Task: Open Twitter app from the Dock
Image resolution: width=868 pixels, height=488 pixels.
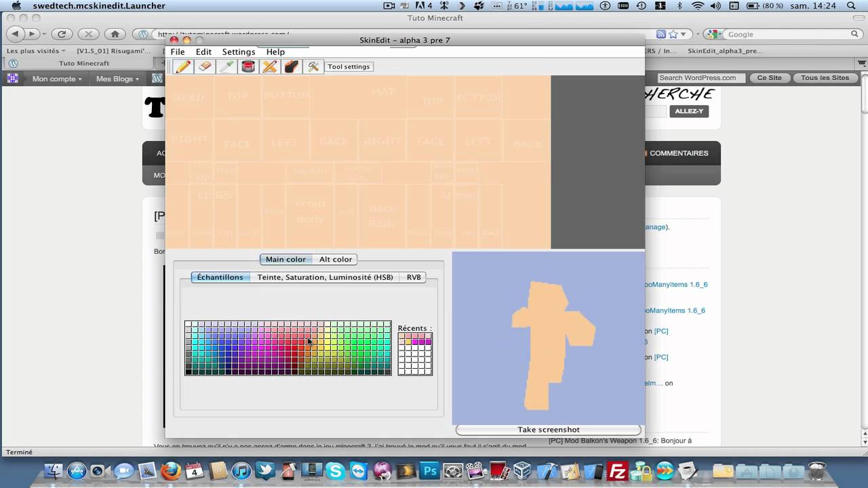Action: pyautogui.click(x=265, y=470)
